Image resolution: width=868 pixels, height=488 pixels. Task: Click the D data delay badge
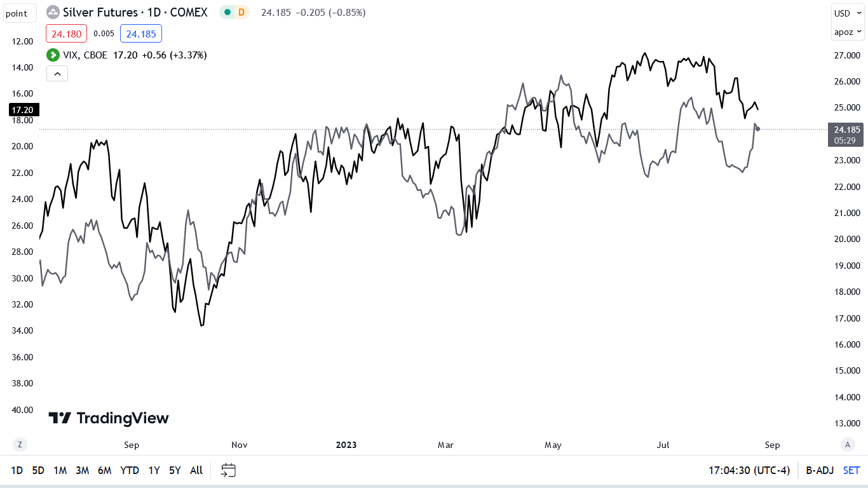pyautogui.click(x=241, y=12)
